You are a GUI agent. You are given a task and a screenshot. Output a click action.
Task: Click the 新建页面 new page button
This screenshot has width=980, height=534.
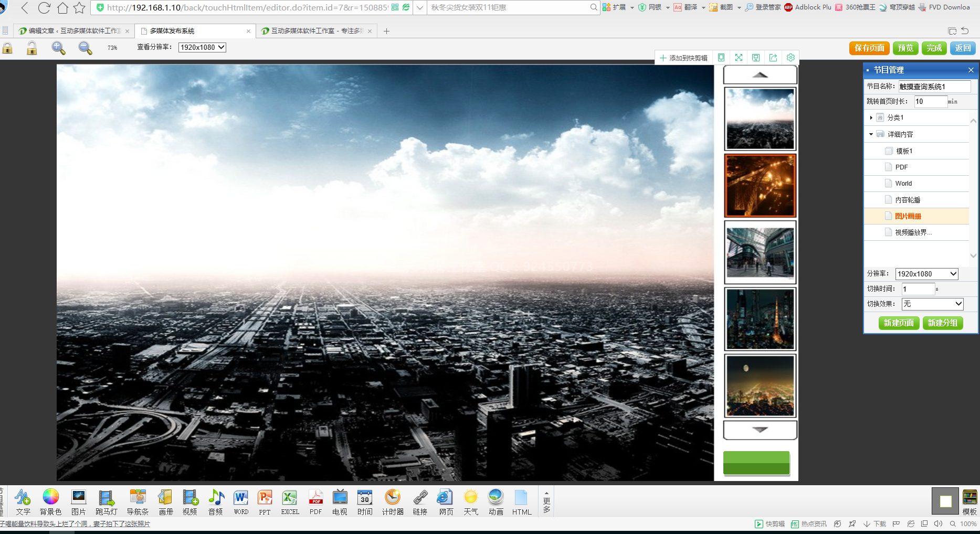tap(899, 323)
